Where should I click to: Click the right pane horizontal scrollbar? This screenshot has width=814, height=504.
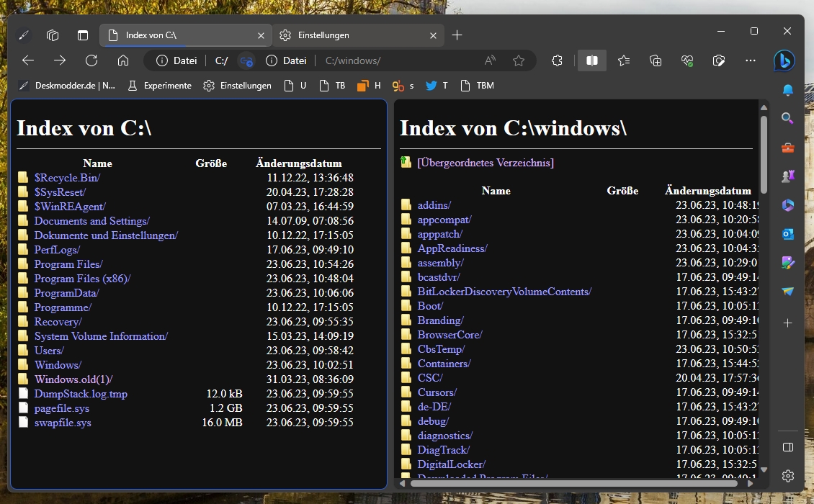tap(574, 483)
